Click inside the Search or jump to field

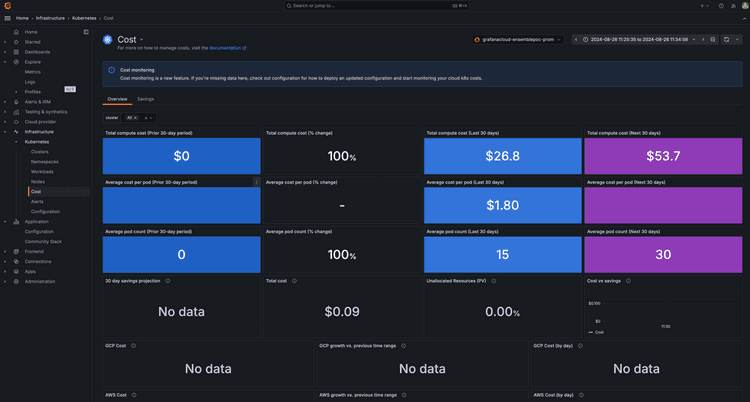point(375,6)
